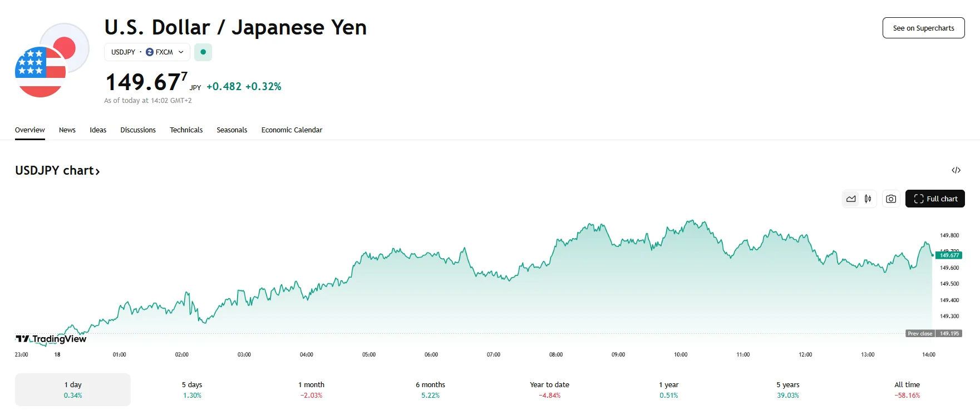Click the current price label 149.677
Screen dimensions: 980x420
coord(949,255)
